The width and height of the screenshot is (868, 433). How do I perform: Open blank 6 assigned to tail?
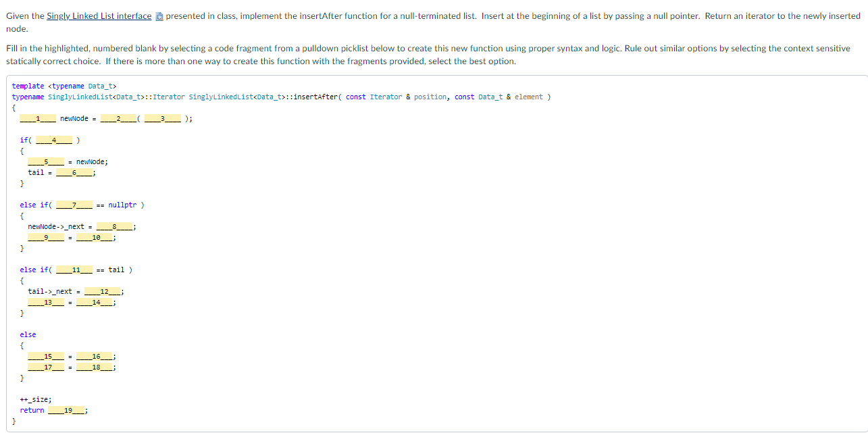coord(74,172)
